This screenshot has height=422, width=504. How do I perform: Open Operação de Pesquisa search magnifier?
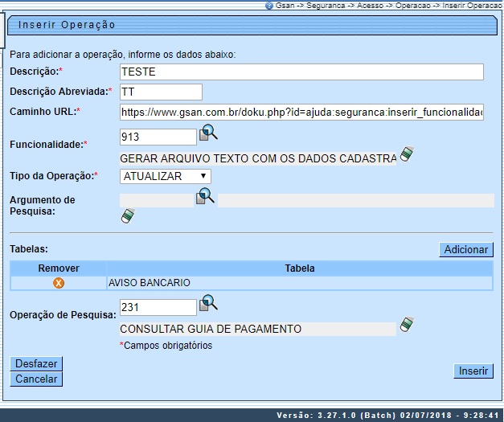(x=208, y=303)
